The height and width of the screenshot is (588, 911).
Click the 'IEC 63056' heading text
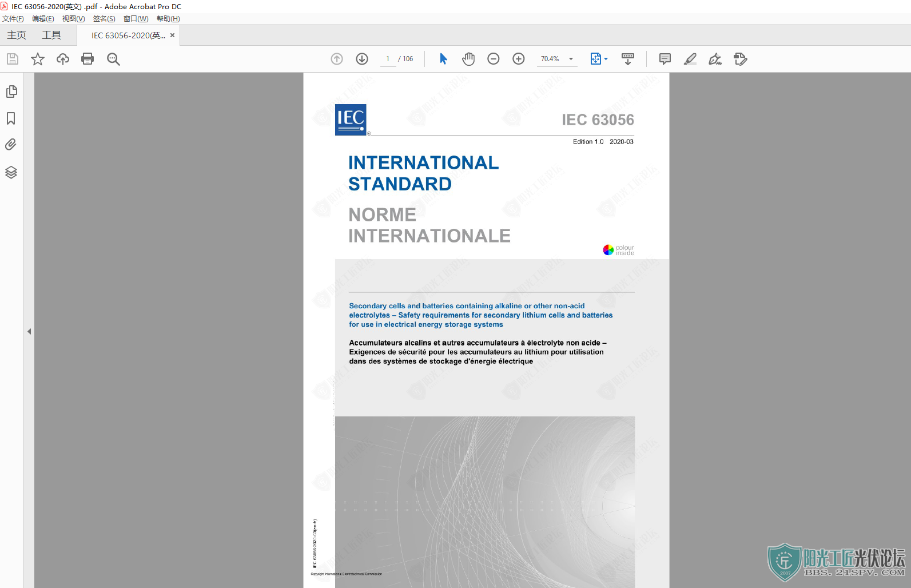coord(598,120)
